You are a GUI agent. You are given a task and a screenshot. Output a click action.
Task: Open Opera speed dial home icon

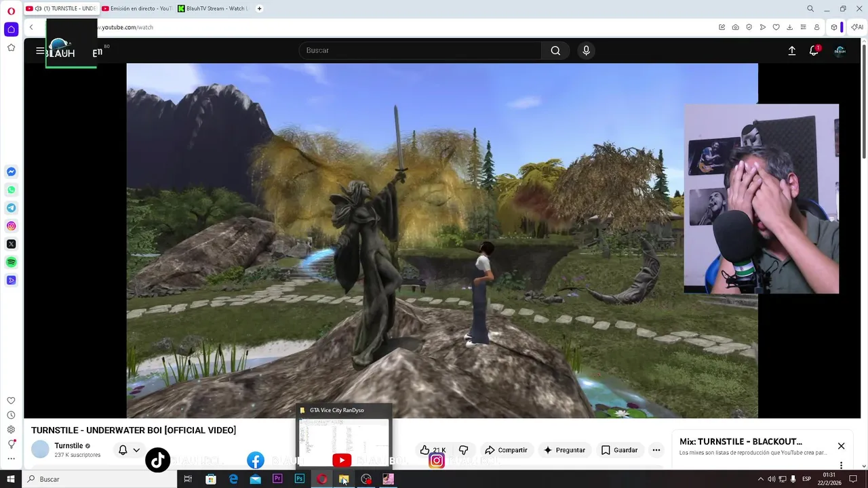point(11,29)
